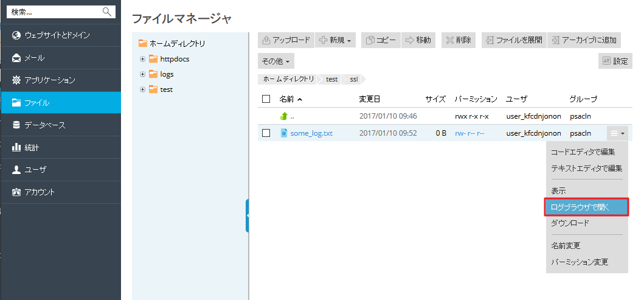This screenshot has height=300, width=644.
Task: Open the アカウント sidebar item
Action: [x=61, y=192]
